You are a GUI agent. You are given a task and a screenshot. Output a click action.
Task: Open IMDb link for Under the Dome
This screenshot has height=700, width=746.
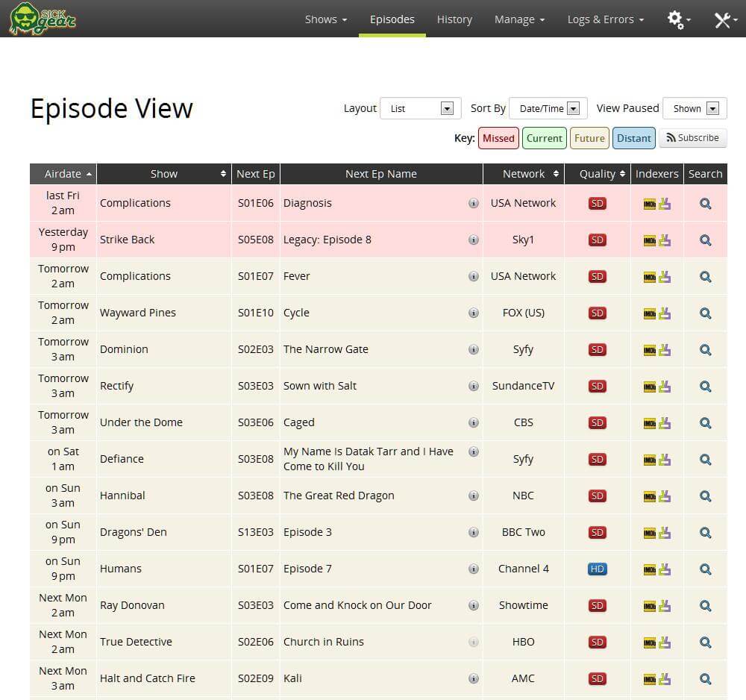[650, 424]
